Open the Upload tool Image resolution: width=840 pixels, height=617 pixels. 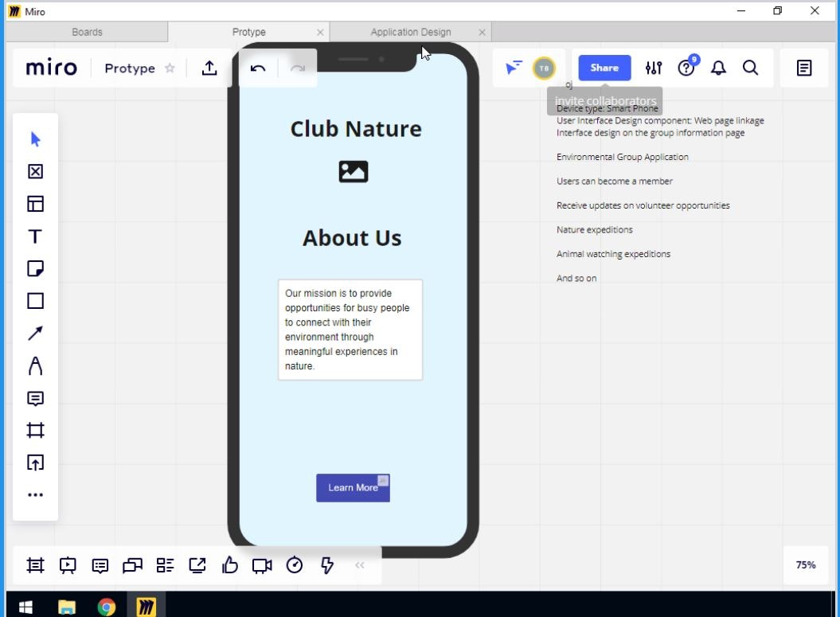tap(35, 463)
